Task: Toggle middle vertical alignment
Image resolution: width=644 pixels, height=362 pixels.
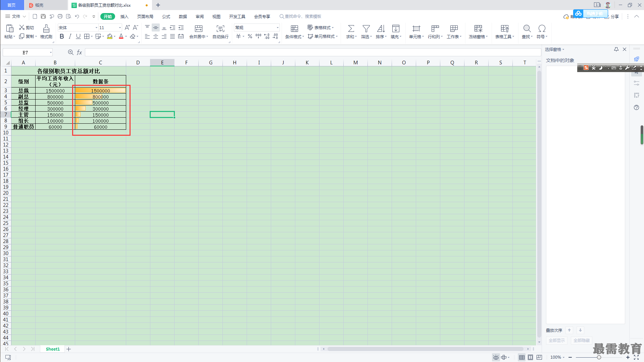Action: click(x=156, y=27)
